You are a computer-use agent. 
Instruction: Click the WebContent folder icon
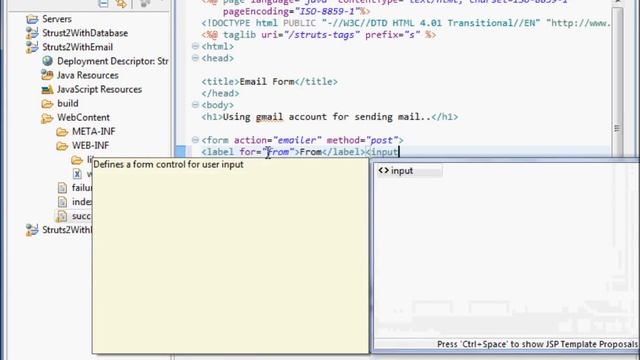47,118
